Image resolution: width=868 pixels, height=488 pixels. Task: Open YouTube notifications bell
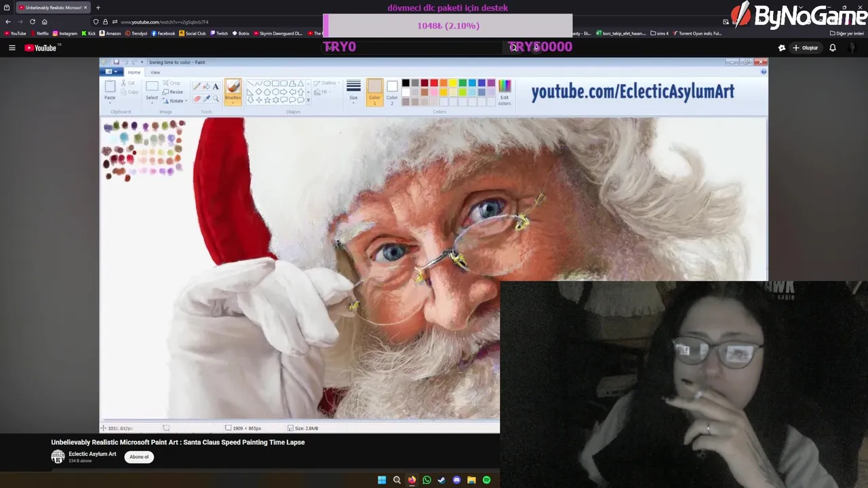click(x=833, y=47)
